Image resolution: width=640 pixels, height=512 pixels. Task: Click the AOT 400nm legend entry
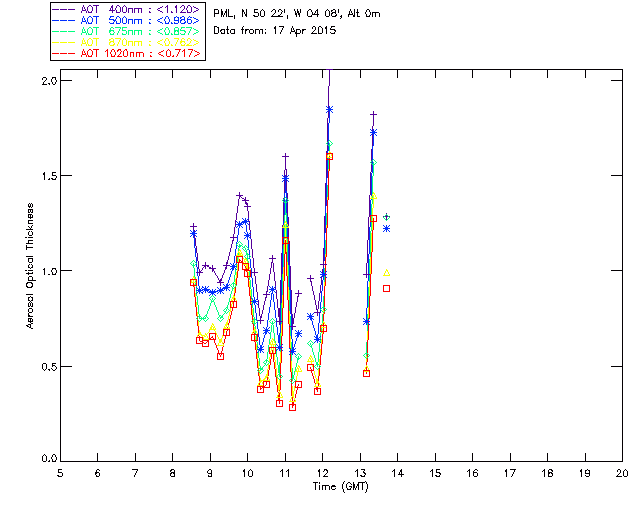coord(127,9)
